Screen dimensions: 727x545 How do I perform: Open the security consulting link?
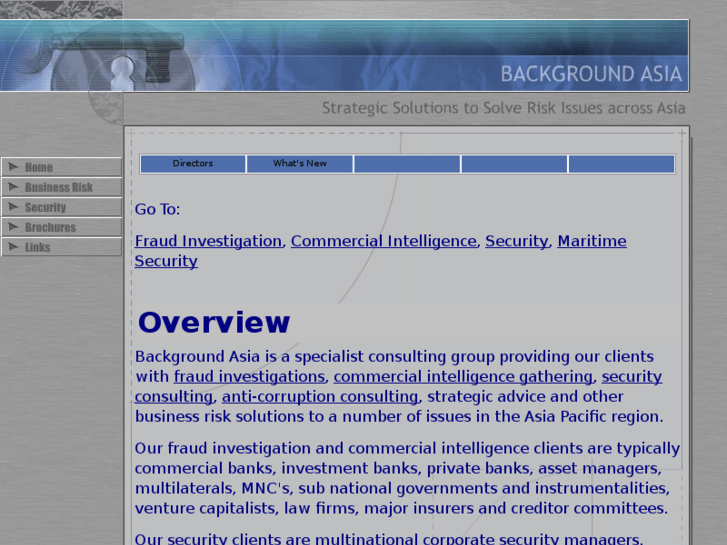point(631,377)
